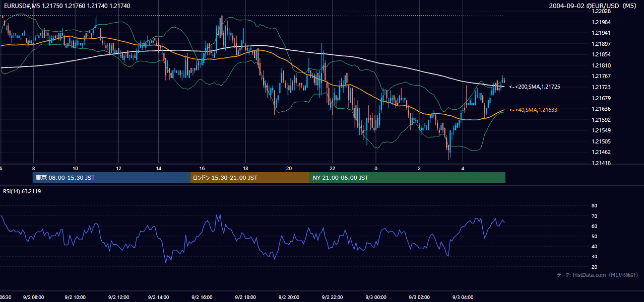Click price axis value 1.21723
The image size is (644, 302).
click(601, 87)
